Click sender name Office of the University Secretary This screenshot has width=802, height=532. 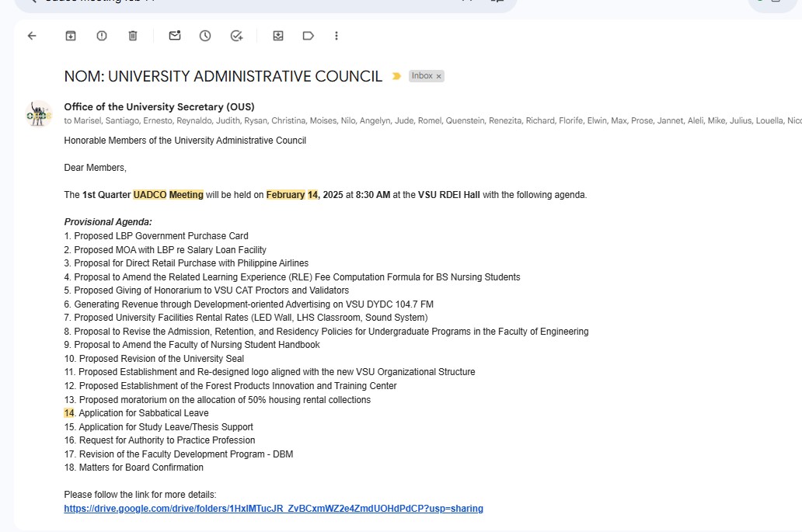pos(159,107)
